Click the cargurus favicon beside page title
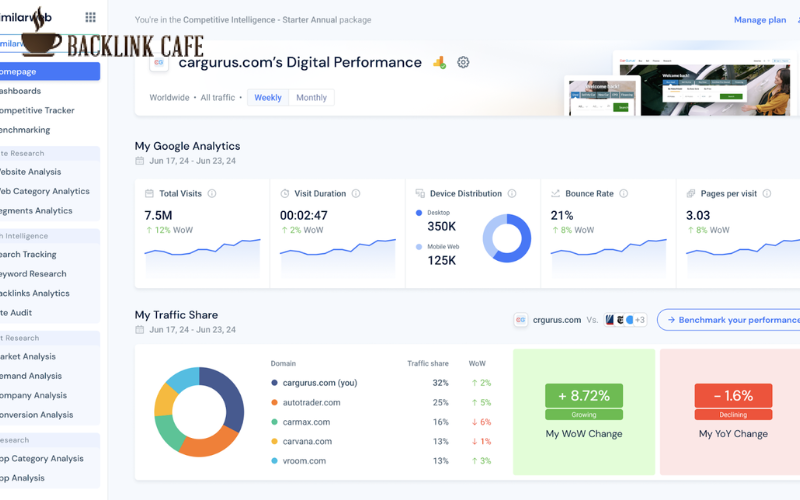Viewport: 800px width, 500px height. tap(159, 62)
